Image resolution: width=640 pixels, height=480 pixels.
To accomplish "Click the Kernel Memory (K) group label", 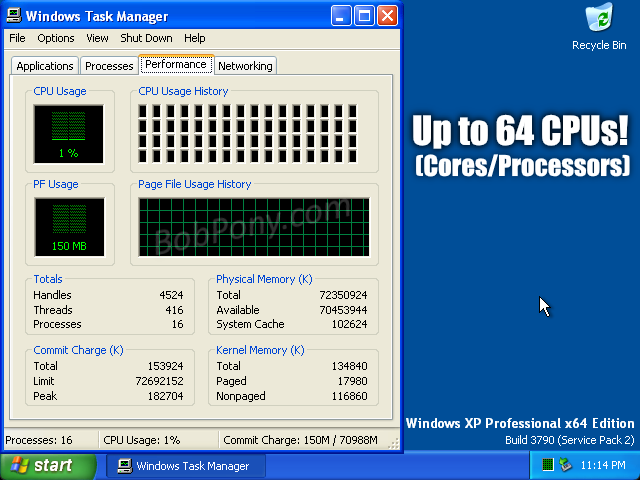I will click(260, 350).
